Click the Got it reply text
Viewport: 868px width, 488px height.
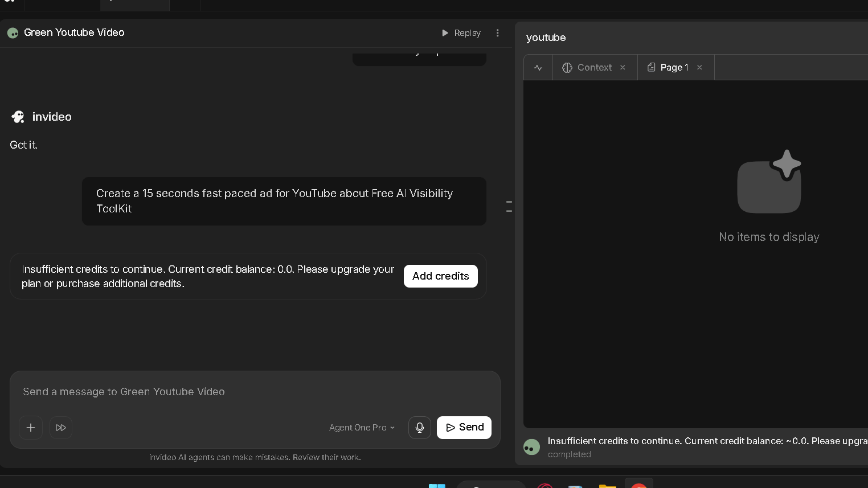tap(23, 145)
